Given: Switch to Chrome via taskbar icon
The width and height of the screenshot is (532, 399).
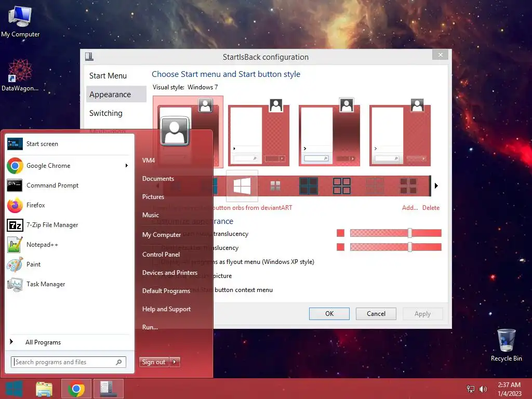Looking at the screenshot, I should (76, 389).
